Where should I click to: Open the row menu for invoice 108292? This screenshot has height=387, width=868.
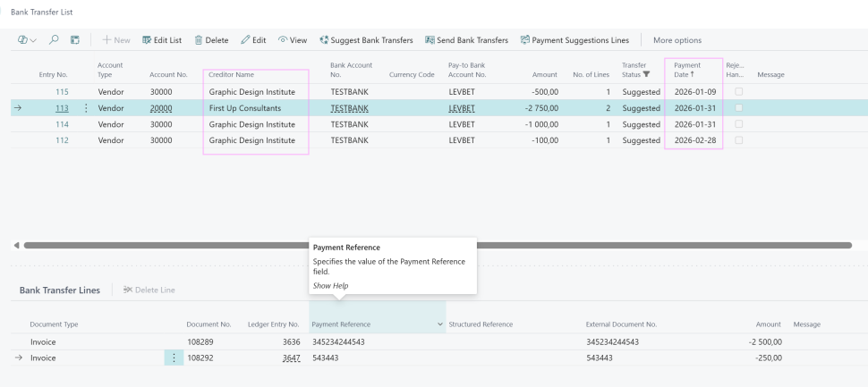pyautogui.click(x=174, y=358)
